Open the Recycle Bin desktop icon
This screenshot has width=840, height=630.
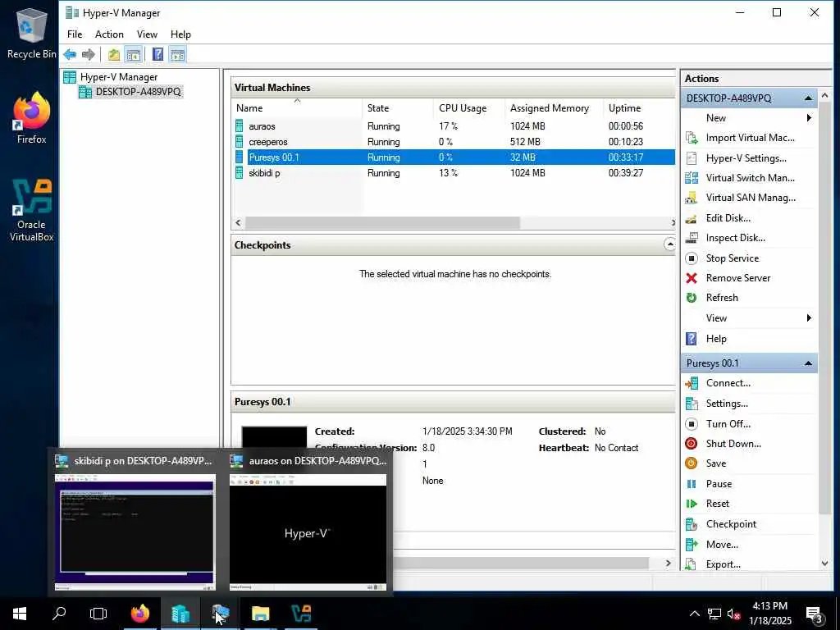(30, 33)
